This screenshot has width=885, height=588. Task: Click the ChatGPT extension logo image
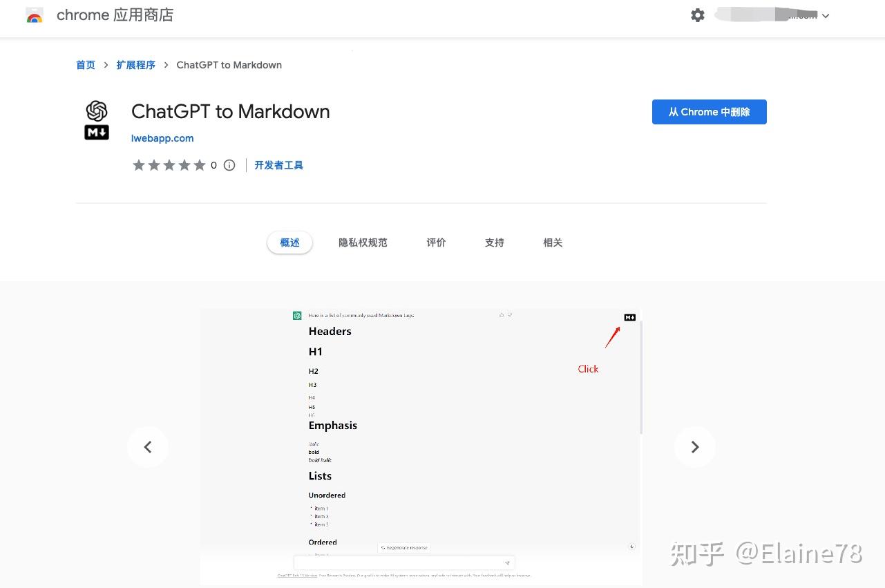click(x=96, y=111)
